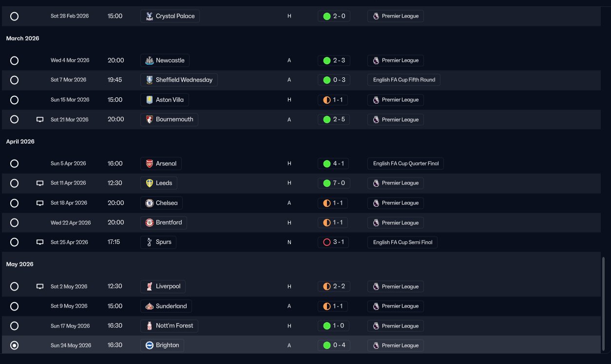
Task: Select the radio button for Brighton fixture
Action: pyautogui.click(x=15, y=346)
